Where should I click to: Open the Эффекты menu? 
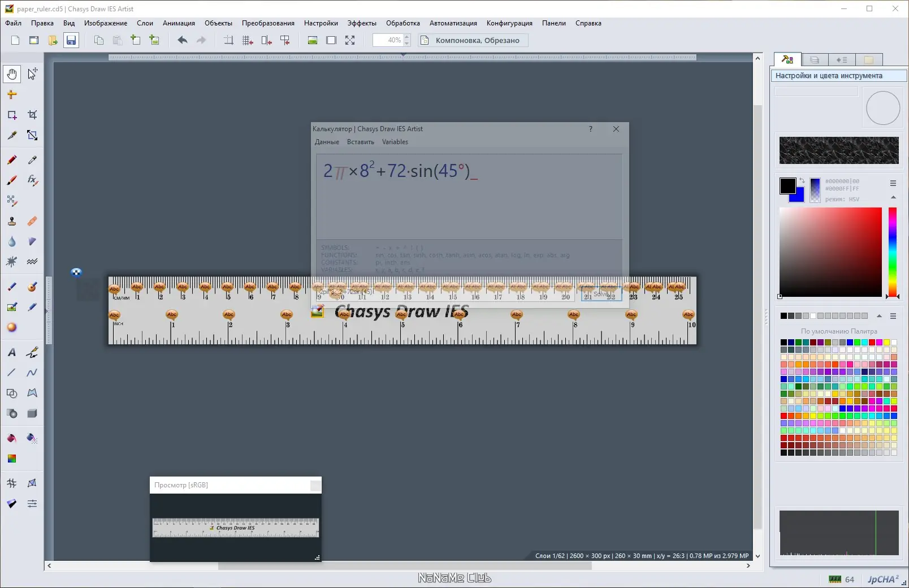pyautogui.click(x=362, y=23)
